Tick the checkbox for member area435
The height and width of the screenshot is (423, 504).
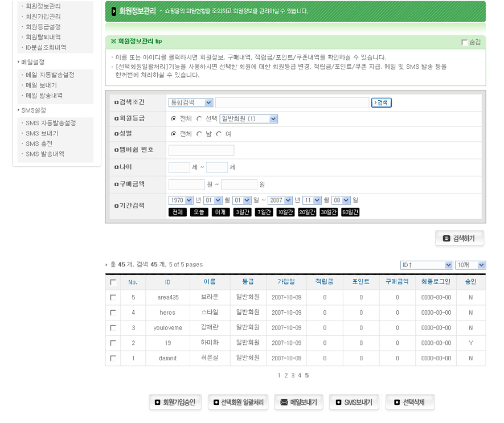113,297
